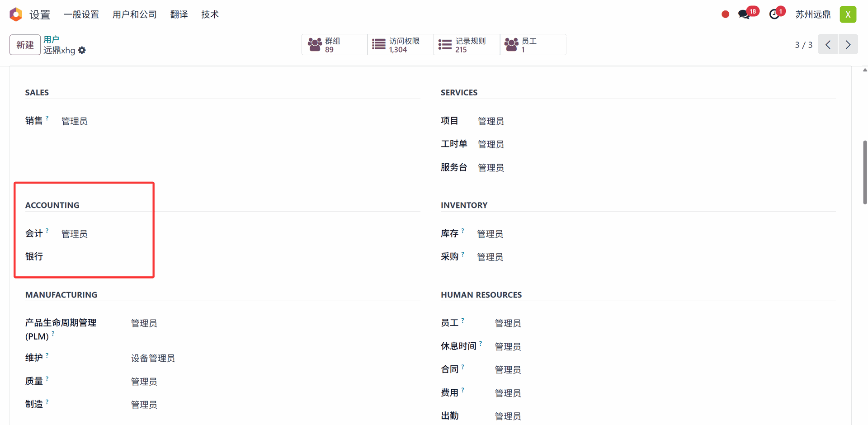Image resolution: width=868 pixels, height=425 pixels.
Task: Open the 用户和公司 menu
Action: [x=134, y=14]
